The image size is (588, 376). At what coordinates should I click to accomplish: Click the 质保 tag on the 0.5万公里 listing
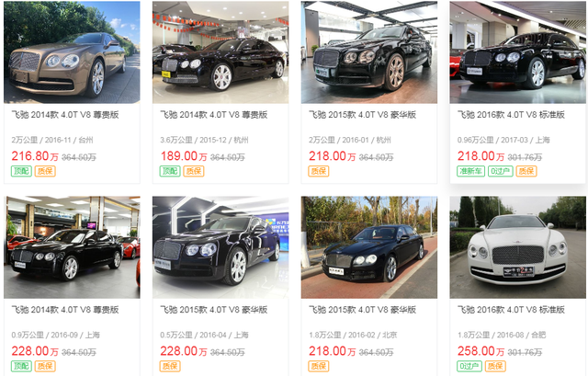[x=170, y=366]
